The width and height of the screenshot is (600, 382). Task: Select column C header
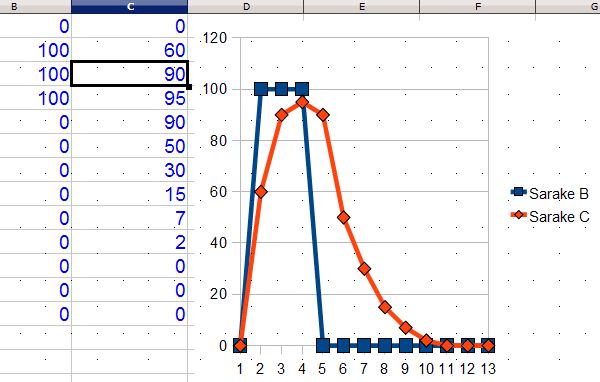[x=130, y=7]
